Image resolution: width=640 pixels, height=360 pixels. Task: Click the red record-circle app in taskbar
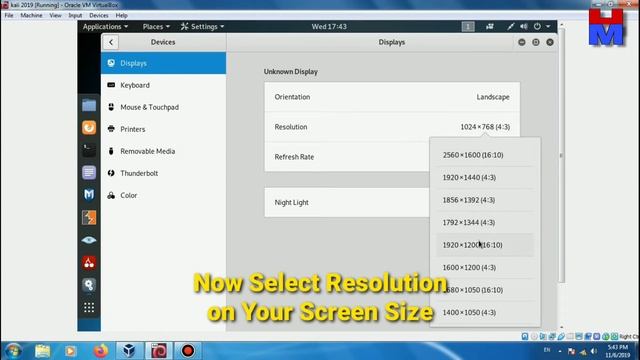(188, 351)
